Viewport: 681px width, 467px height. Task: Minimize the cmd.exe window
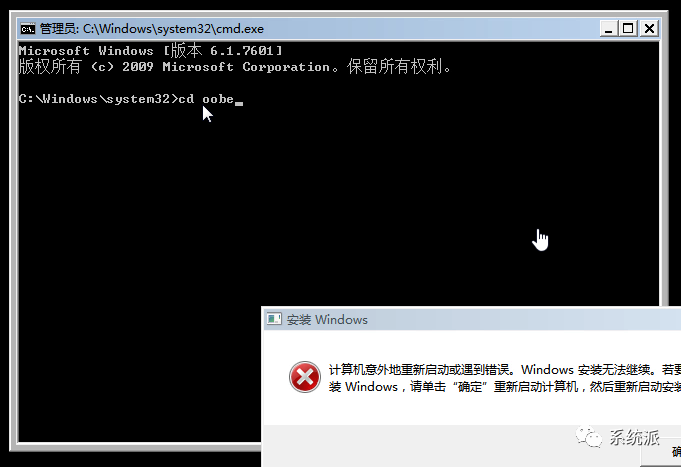pyautogui.click(x=609, y=29)
